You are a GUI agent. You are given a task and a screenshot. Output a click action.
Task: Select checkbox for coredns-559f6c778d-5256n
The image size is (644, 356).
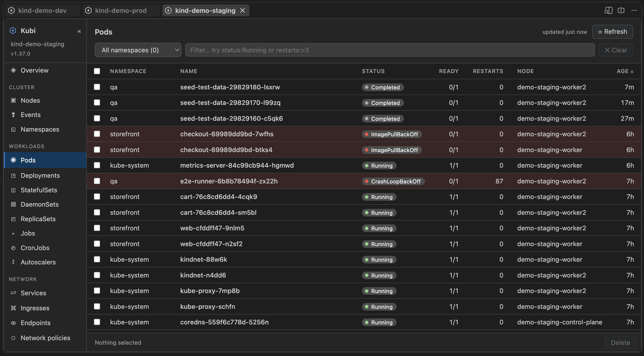[97, 322]
